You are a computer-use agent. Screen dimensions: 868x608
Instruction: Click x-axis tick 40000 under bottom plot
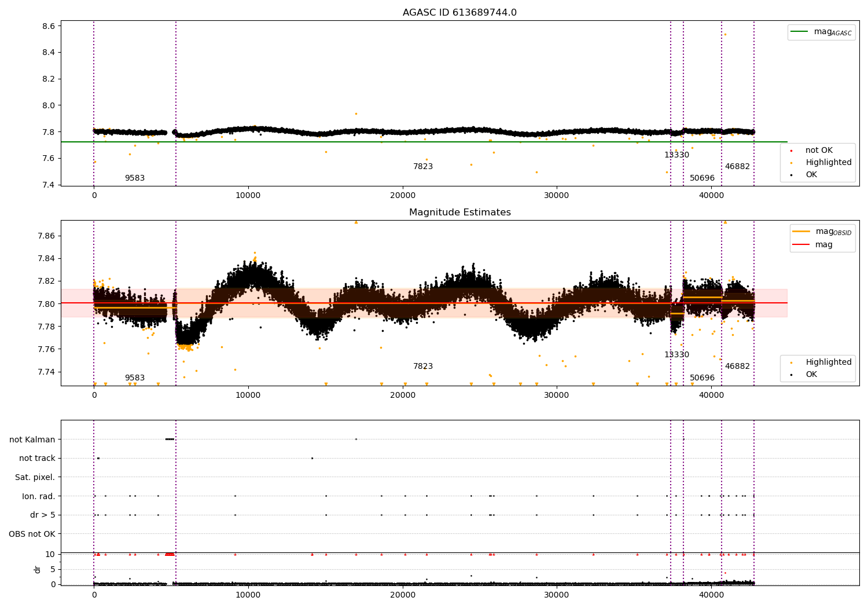[711, 595]
